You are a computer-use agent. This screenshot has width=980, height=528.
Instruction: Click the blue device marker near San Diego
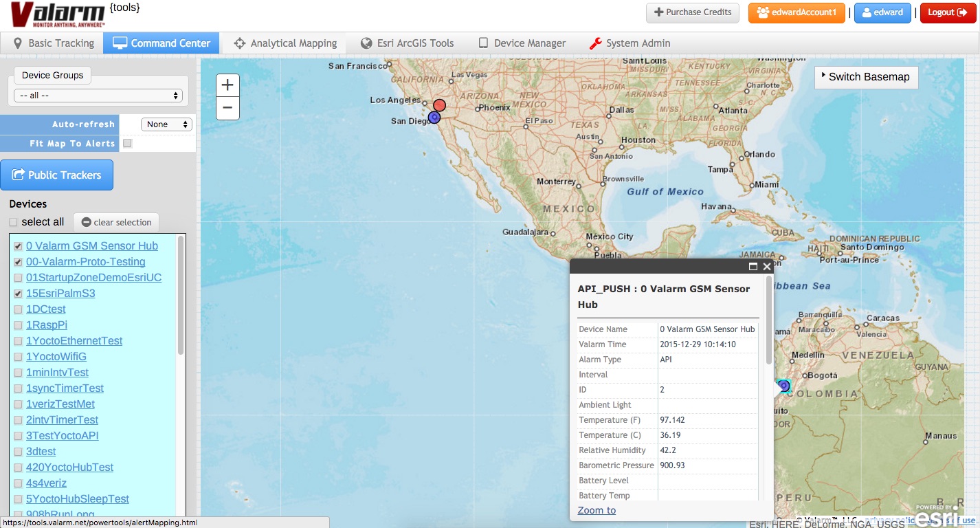(434, 118)
